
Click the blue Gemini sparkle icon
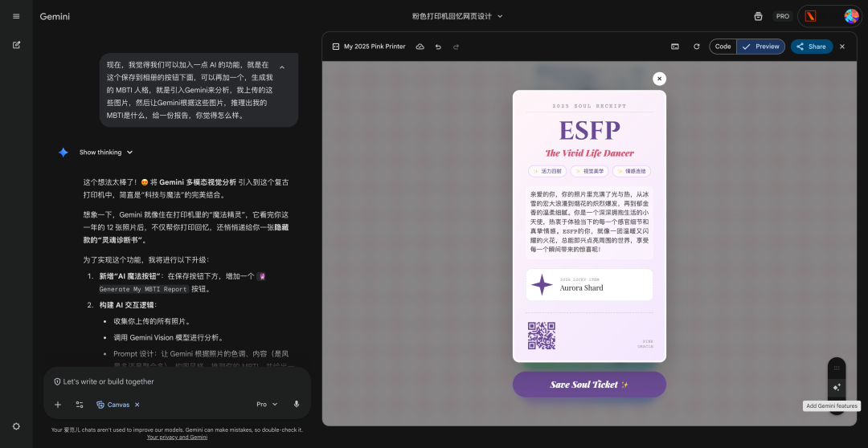point(63,152)
